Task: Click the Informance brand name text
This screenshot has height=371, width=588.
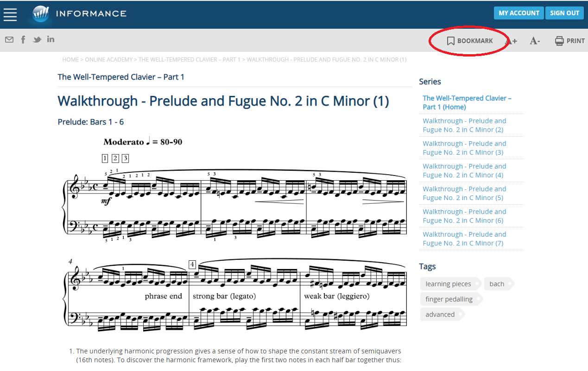Action: [91, 13]
